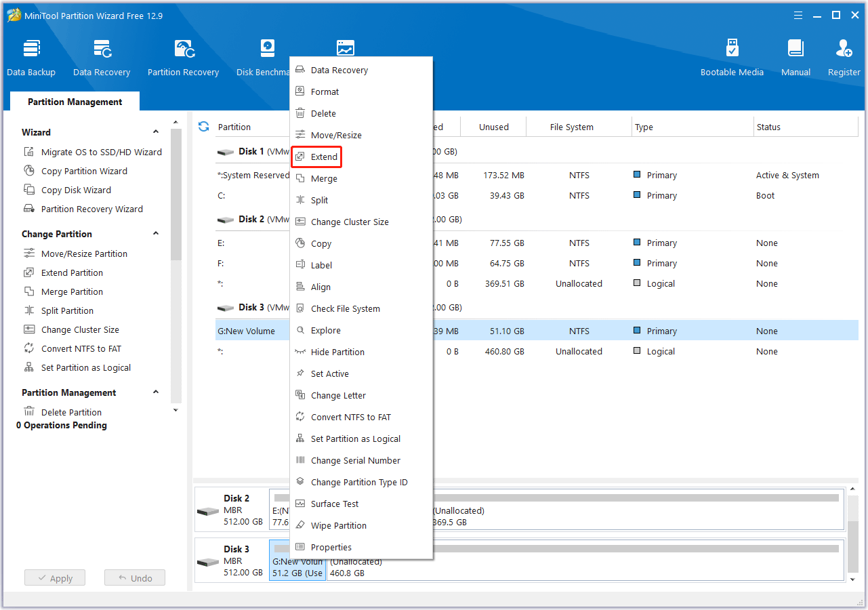This screenshot has height=610, width=868.
Task: Click the Apply button
Action: [55, 578]
